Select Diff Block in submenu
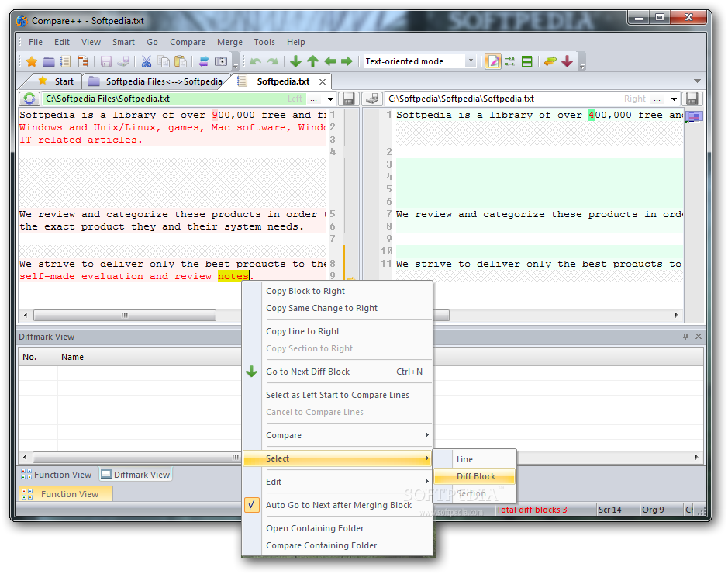The height and width of the screenshot is (574, 728). pos(474,476)
